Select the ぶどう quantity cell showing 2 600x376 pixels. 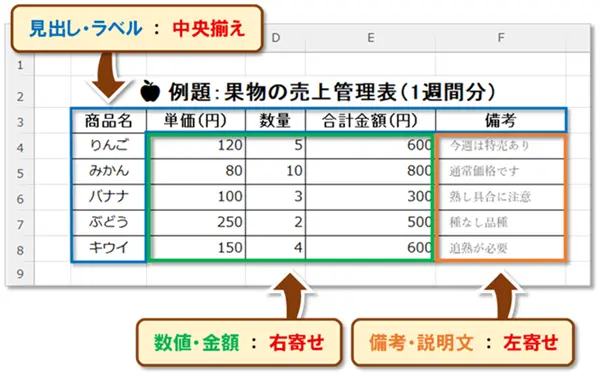275,223
